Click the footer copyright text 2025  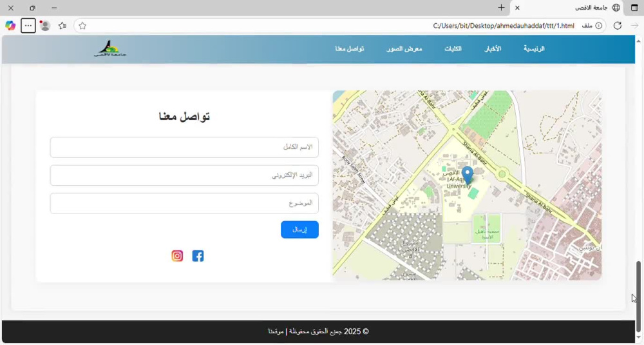point(318,331)
